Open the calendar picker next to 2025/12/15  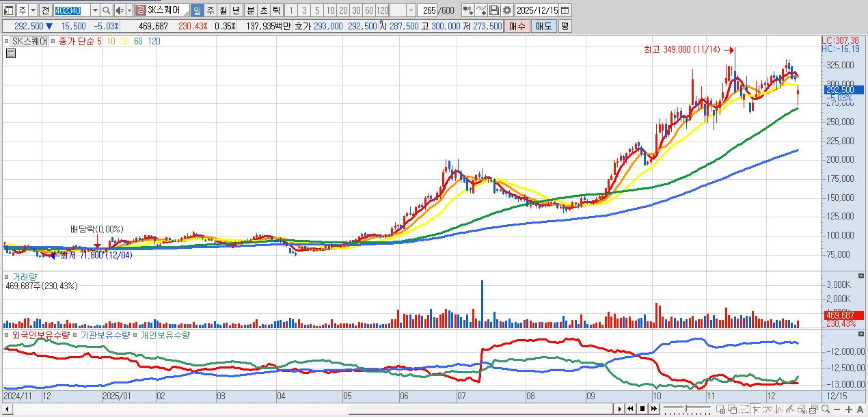565,10
